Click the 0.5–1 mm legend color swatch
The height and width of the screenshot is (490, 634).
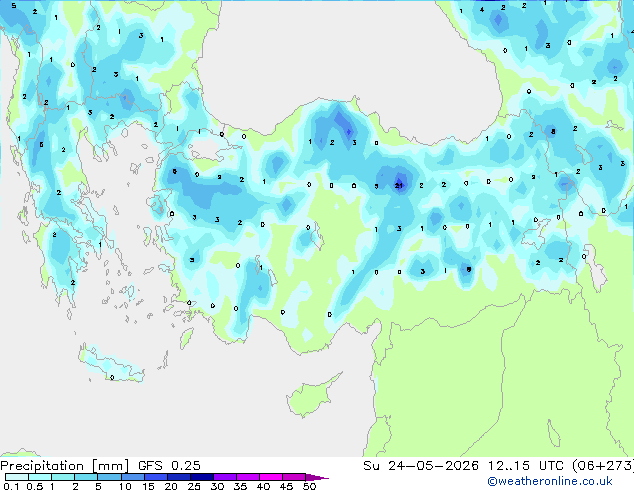pos(40,477)
